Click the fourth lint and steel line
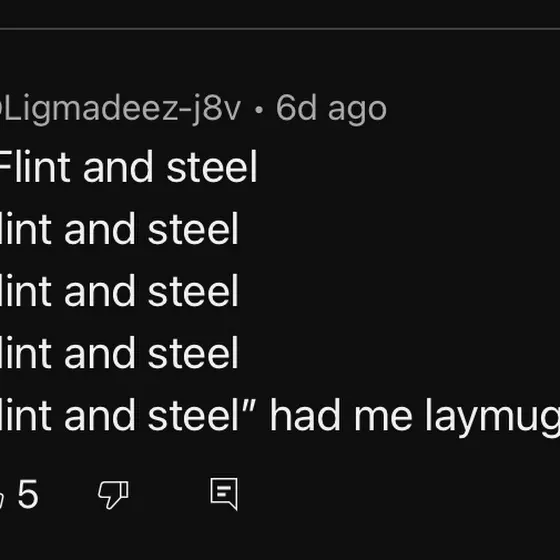The height and width of the screenshot is (560, 560). pyautogui.click(x=119, y=353)
